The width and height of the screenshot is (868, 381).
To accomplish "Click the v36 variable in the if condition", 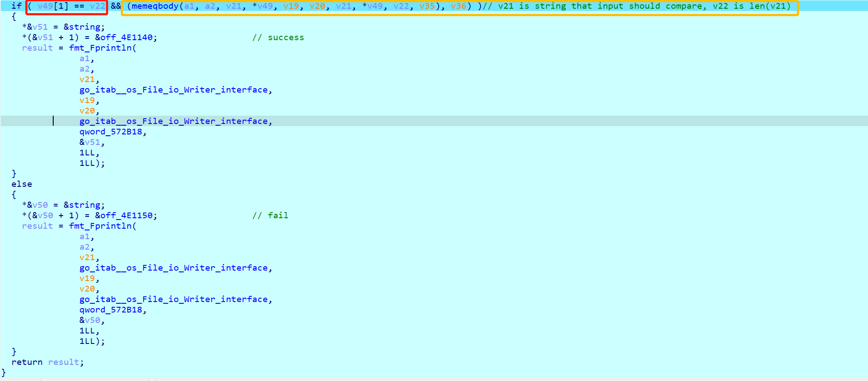I will (458, 6).
